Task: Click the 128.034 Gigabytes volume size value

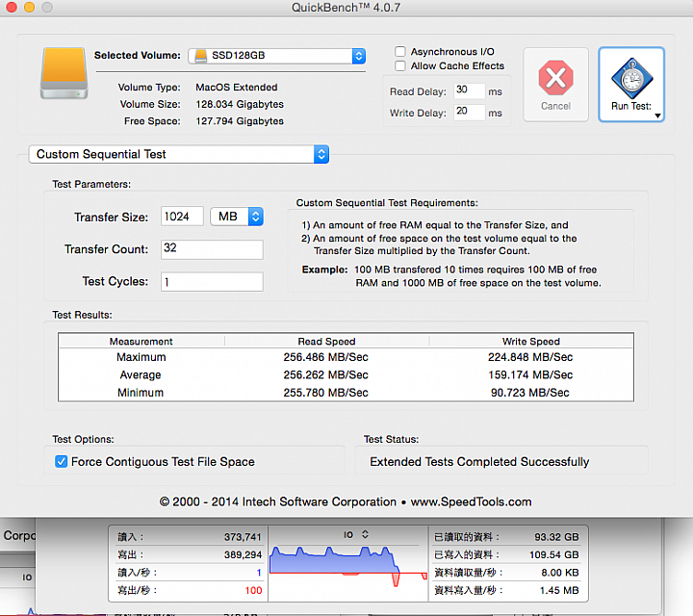Action: click(240, 104)
